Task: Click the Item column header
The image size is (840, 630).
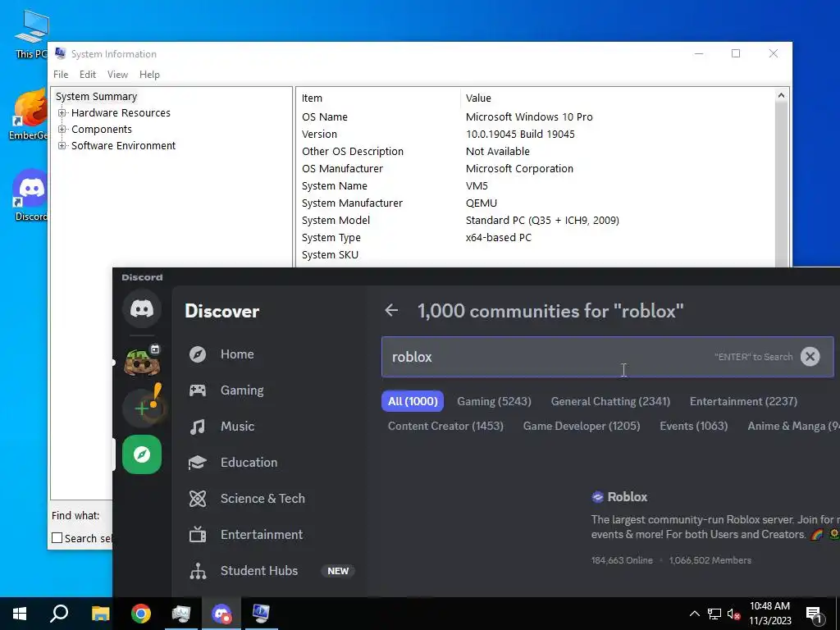Action: coord(378,98)
